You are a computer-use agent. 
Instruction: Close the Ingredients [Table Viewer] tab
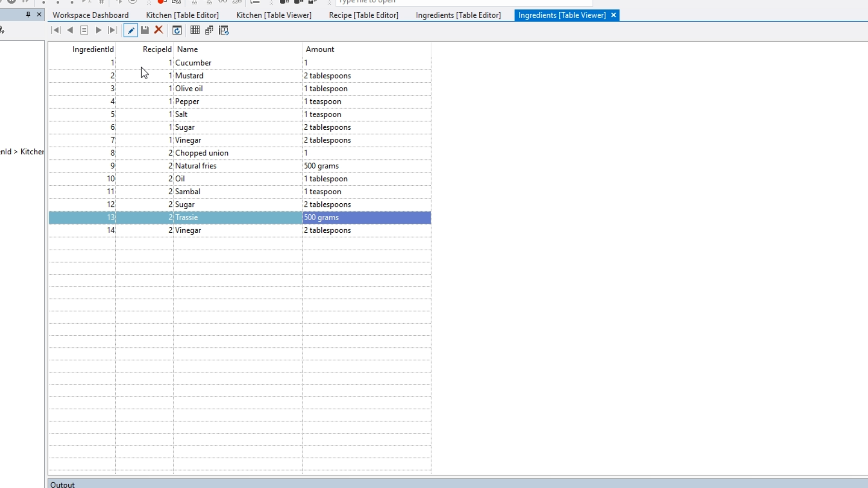pyautogui.click(x=613, y=15)
